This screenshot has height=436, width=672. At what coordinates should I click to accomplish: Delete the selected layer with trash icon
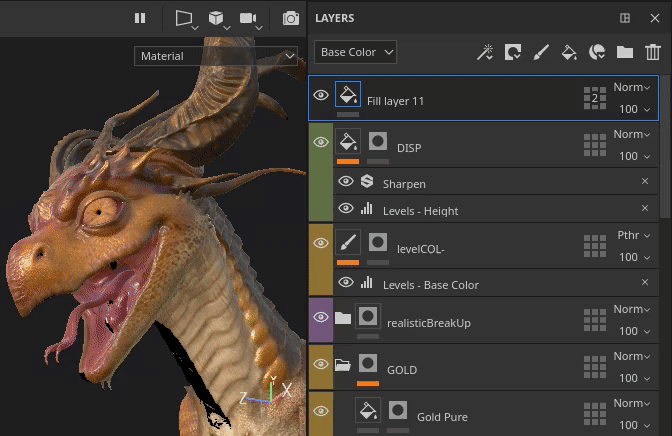653,52
